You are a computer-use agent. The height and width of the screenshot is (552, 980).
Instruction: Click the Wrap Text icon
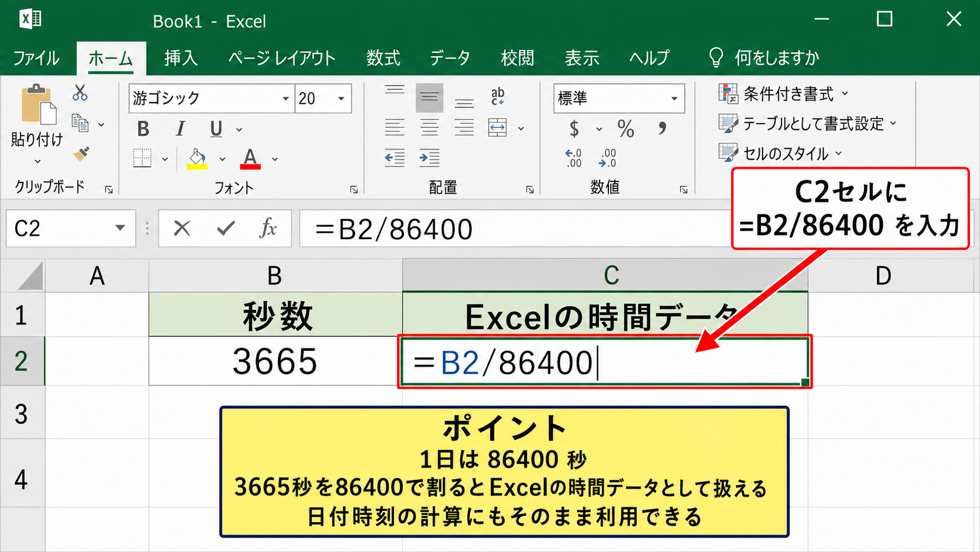[x=498, y=96]
